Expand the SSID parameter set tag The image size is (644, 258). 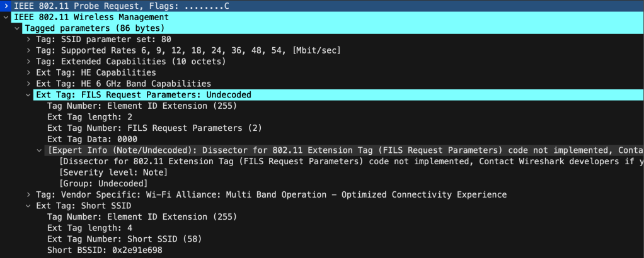coord(28,39)
